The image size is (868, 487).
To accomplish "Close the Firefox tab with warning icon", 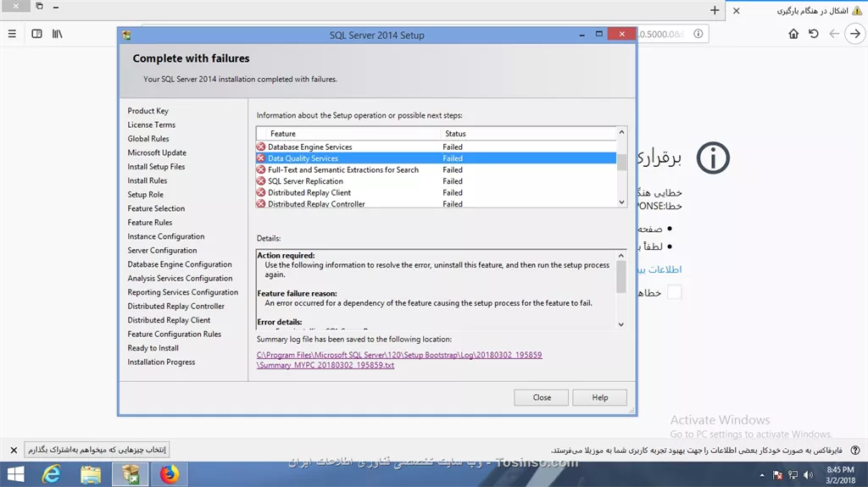I will pyautogui.click(x=737, y=10).
